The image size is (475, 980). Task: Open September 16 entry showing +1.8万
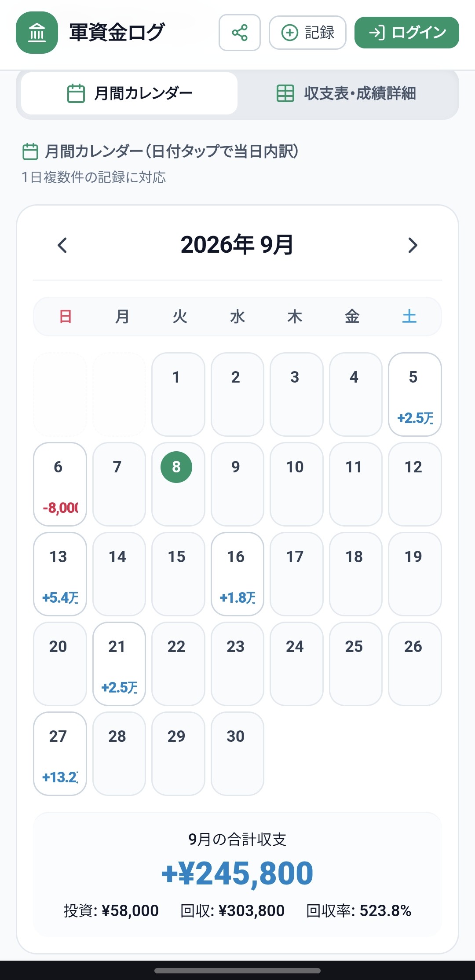tap(237, 574)
